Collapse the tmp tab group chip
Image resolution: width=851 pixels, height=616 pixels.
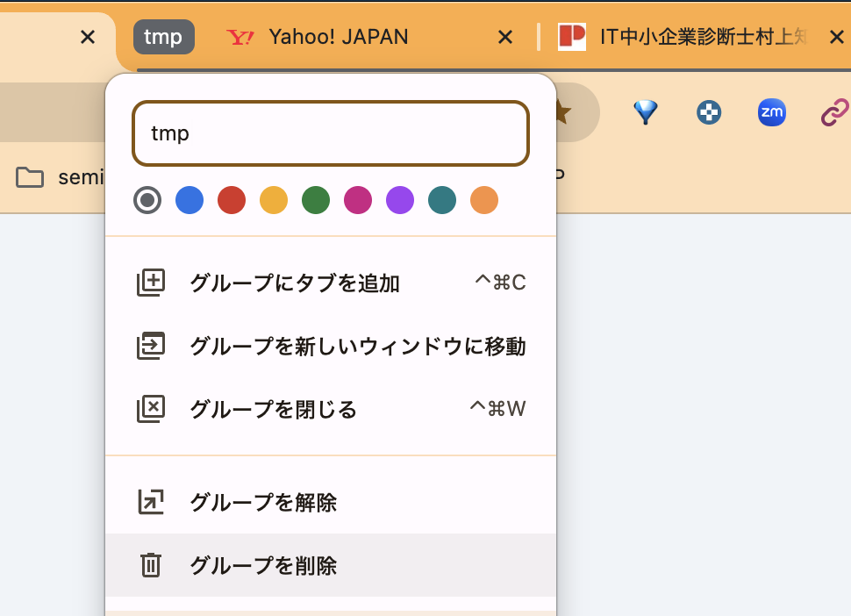tap(163, 37)
